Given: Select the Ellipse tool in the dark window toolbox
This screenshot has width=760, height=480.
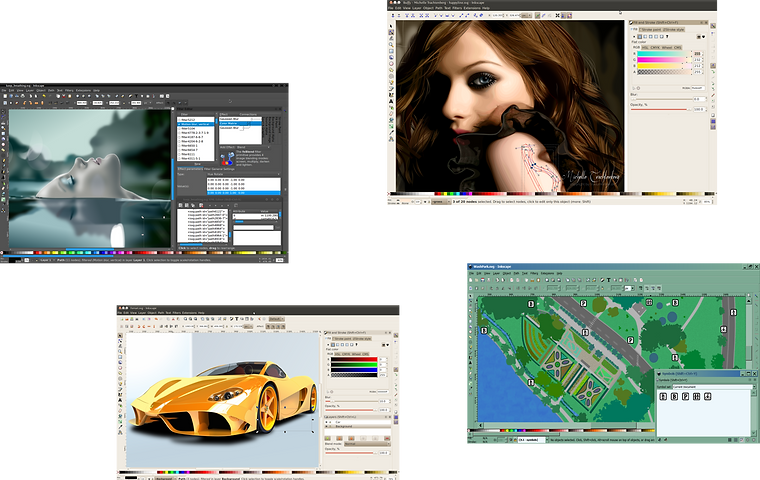Looking at the screenshot, I should click(3, 144).
